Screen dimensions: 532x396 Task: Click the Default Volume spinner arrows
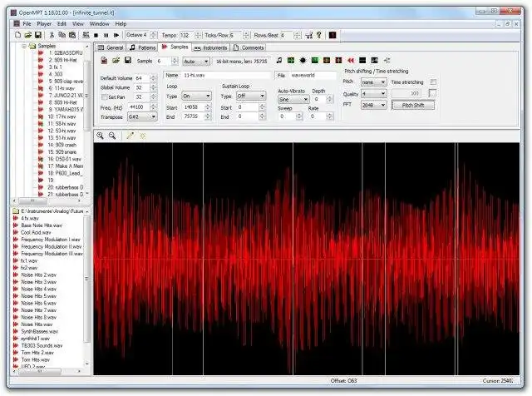(x=153, y=78)
